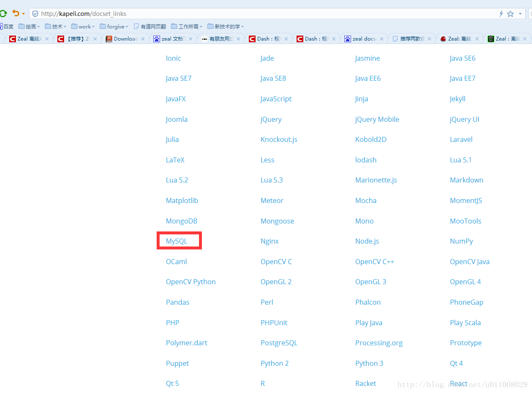Image resolution: width=532 pixels, height=393 pixels.
Task: Expand the work bookmarks folder
Action: 83,26
